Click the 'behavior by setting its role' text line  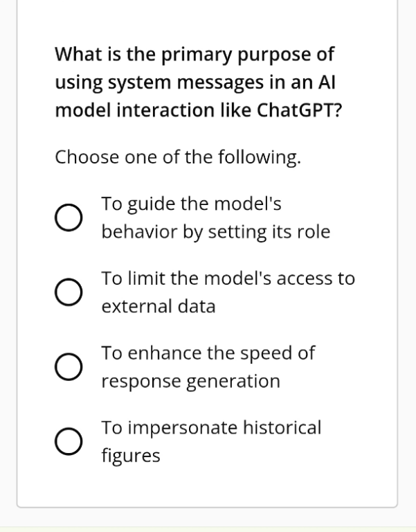[216, 232]
